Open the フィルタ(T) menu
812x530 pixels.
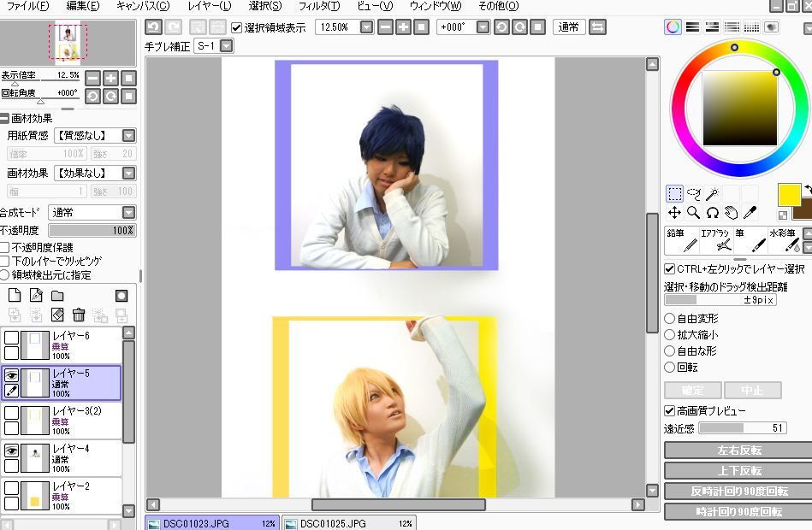click(319, 6)
